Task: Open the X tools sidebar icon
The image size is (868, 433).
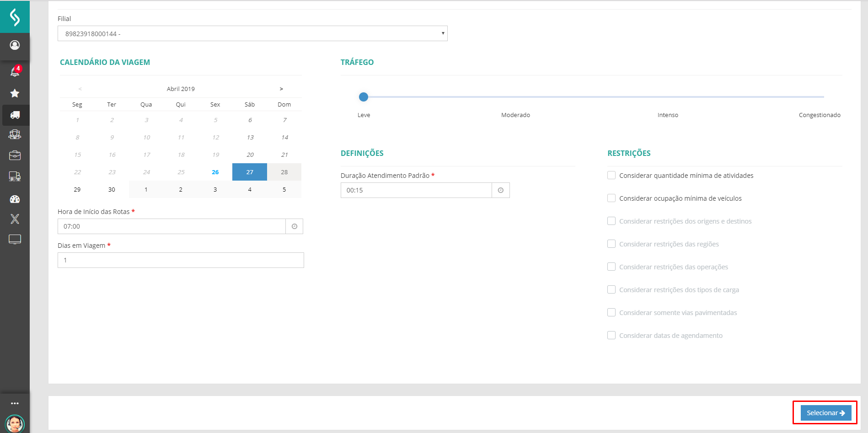Action: [x=15, y=219]
